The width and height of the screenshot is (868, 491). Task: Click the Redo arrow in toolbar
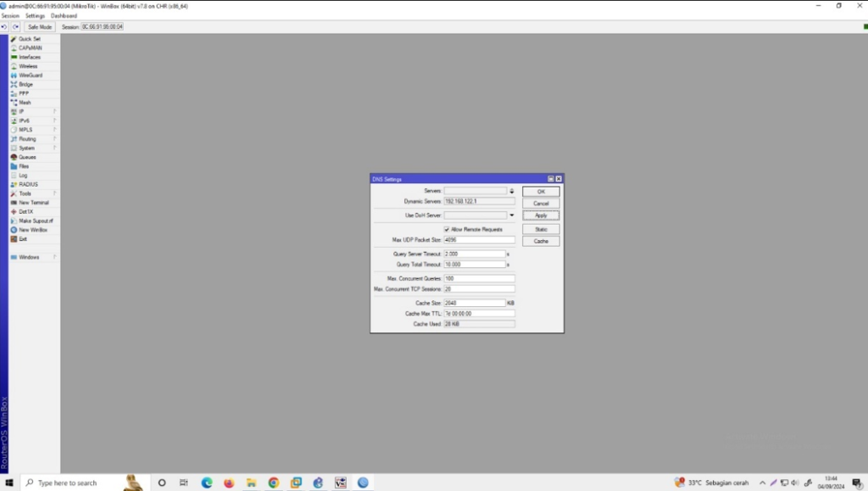[15, 26]
